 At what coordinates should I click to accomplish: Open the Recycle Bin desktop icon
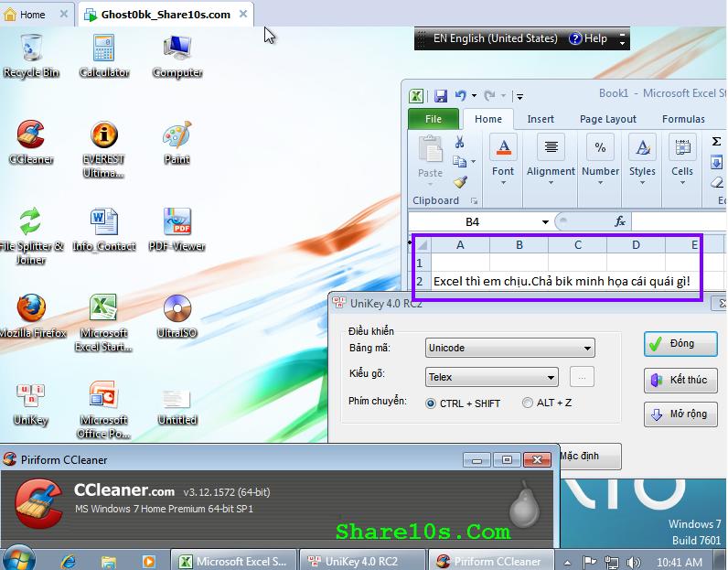(x=31, y=55)
